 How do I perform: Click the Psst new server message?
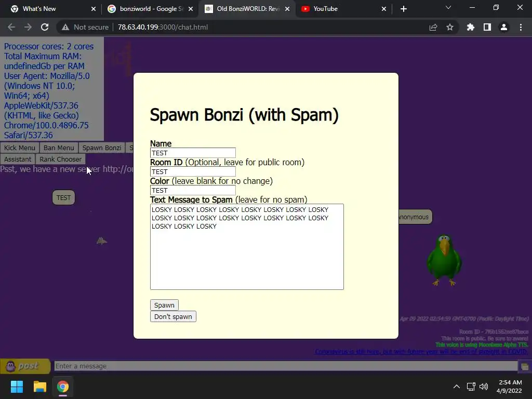coord(66,169)
